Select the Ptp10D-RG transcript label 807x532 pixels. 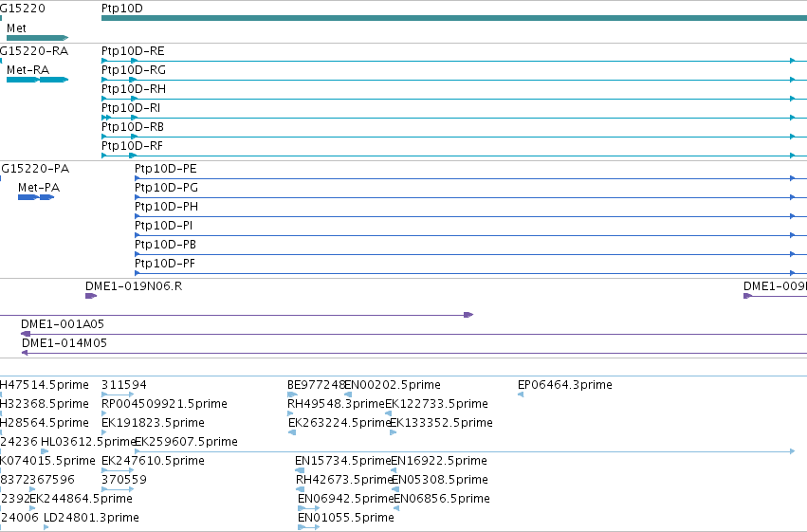(x=134, y=70)
